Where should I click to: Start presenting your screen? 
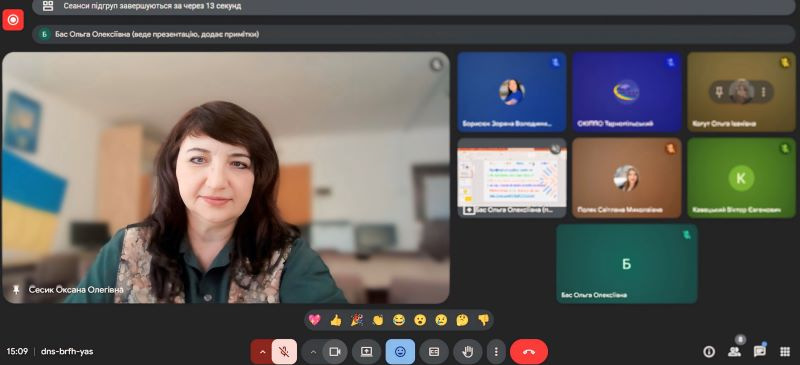point(366,352)
